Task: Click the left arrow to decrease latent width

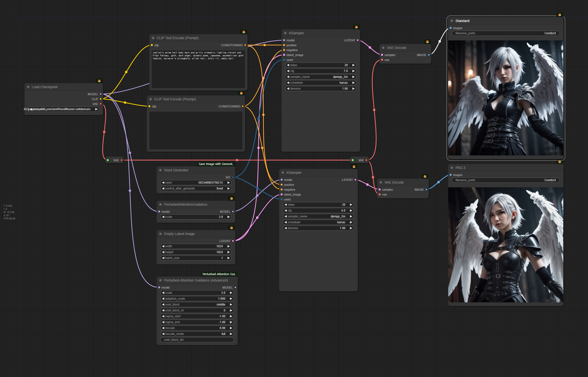Action: click(x=163, y=246)
